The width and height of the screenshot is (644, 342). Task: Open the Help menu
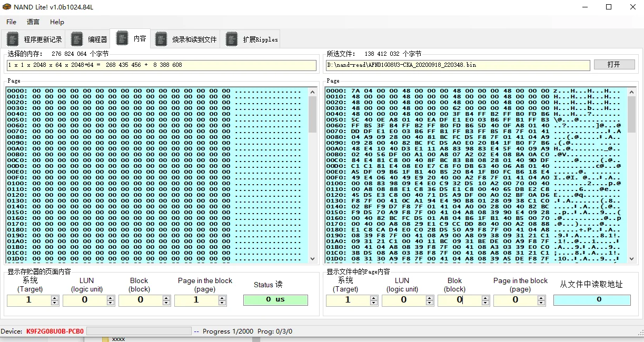point(57,22)
